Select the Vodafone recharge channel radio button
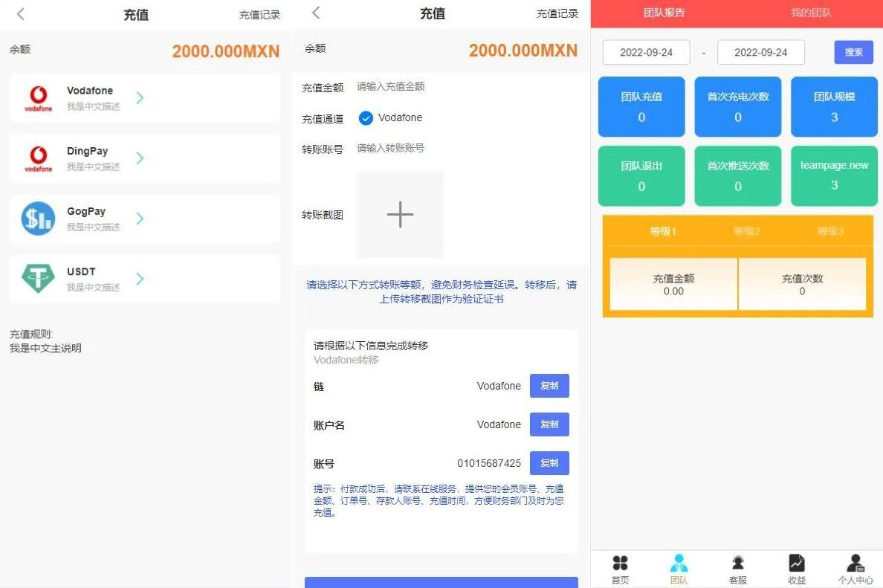This screenshot has width=883, height=588. [x=366, y=118]
